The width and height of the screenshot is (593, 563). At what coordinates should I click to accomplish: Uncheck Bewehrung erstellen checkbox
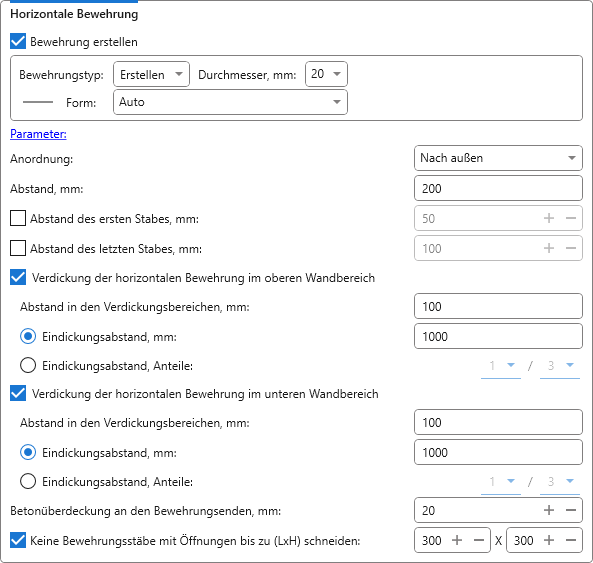(x=18, y=42)
